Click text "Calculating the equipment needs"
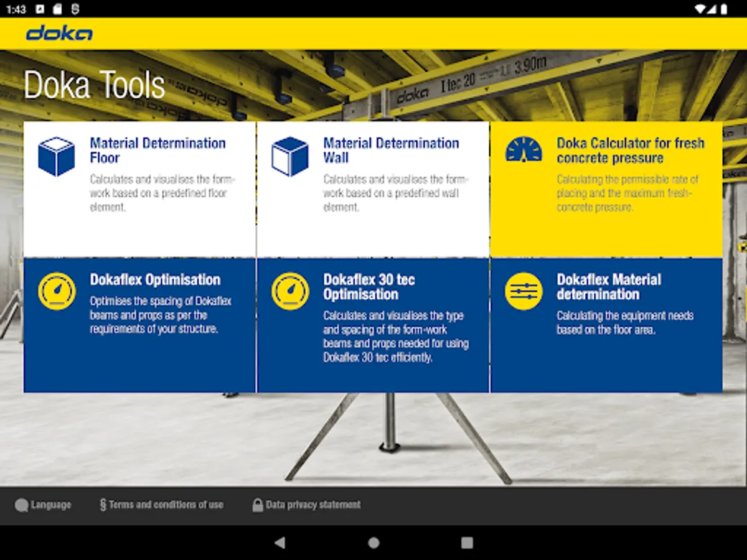747x560 pixels. pos(625,315)
